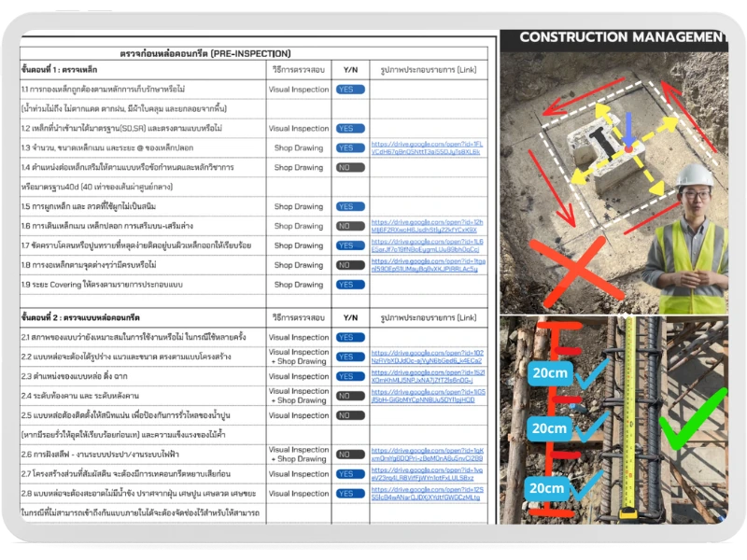Switch the NO pill in row 1.4

click(350, 168)
